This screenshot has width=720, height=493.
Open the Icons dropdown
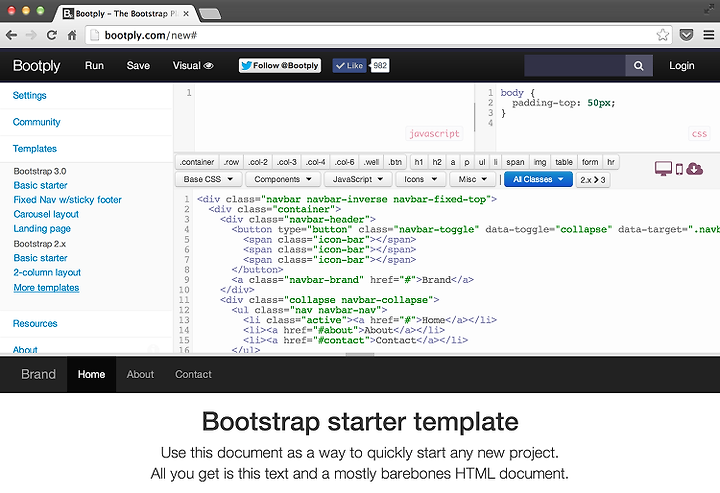421,179
